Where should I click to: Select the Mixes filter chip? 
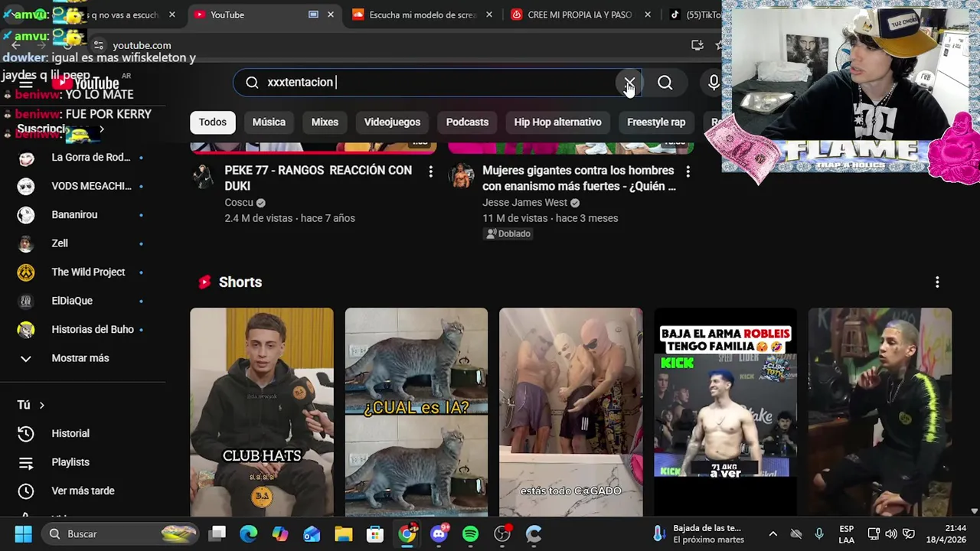tap(325, 122)
